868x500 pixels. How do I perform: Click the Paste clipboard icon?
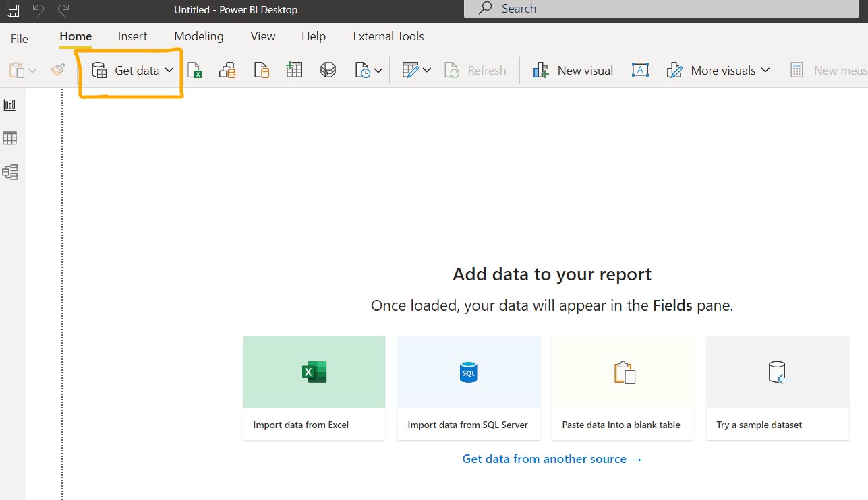click(x=17, y=70)
